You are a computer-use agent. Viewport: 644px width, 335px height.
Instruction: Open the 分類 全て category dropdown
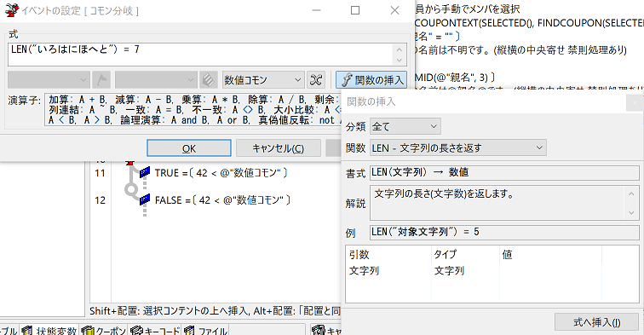pos(405,126)
